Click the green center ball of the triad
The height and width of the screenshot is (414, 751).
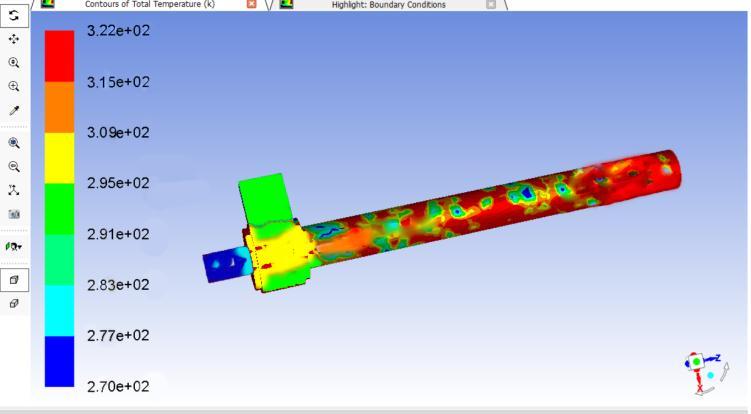point(696,362)
